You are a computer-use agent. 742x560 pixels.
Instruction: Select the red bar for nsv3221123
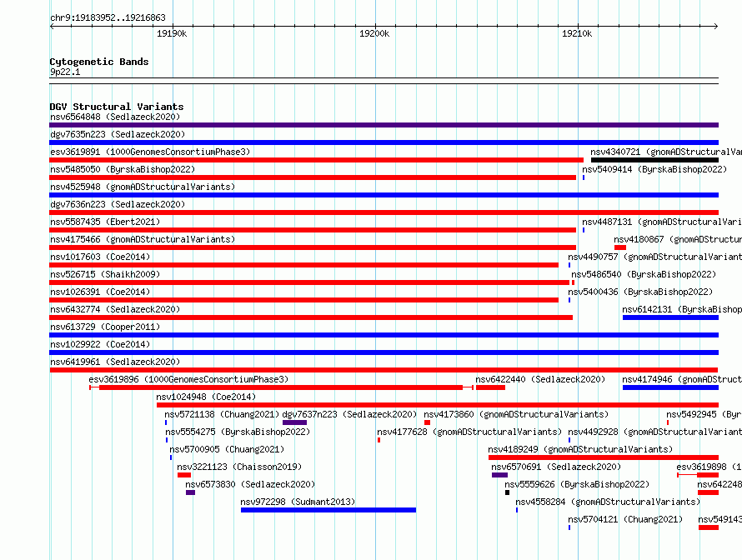click(x=184, y=475)
